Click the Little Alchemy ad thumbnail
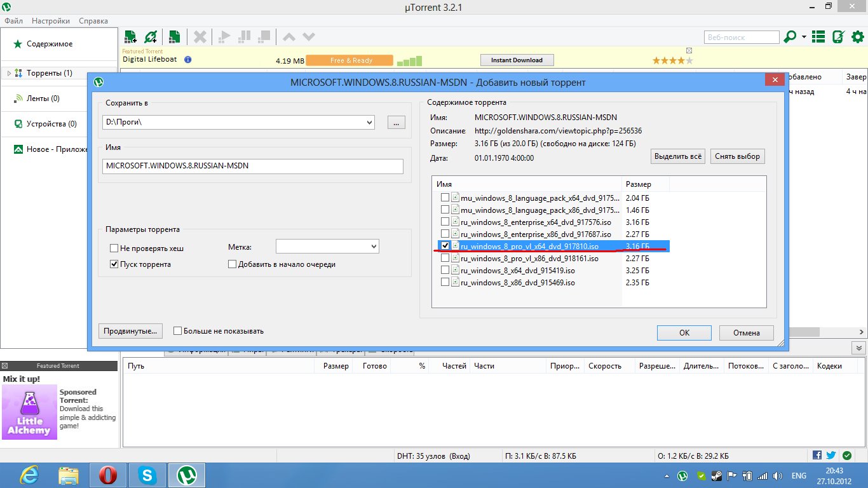The height and width of the screenshot is (488, 868). (29, 412)
